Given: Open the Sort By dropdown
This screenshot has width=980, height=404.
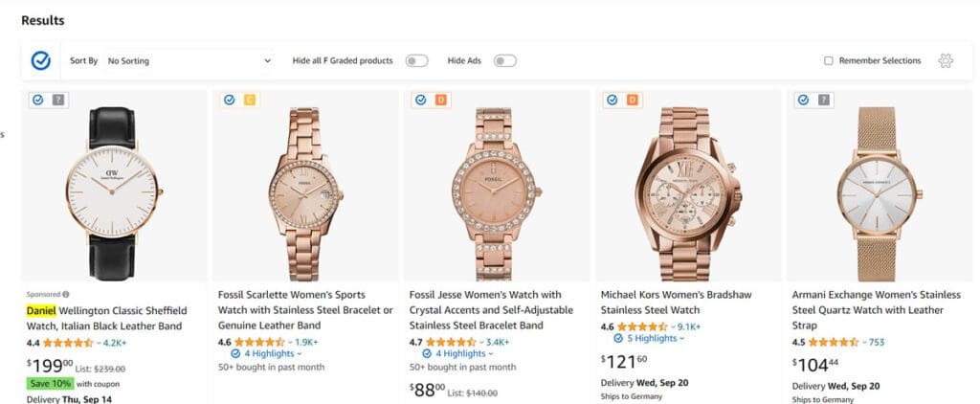Looking at the screenshot, I should (x=189, y=61).
